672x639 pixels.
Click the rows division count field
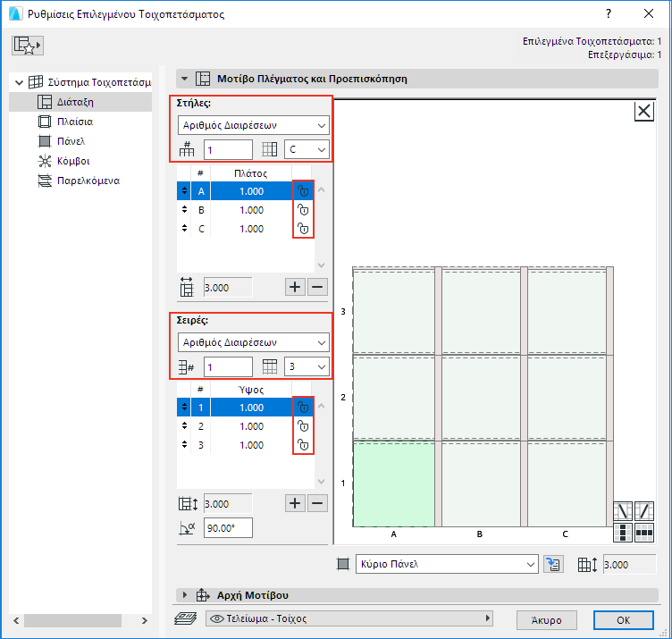[x=228, y=367]
